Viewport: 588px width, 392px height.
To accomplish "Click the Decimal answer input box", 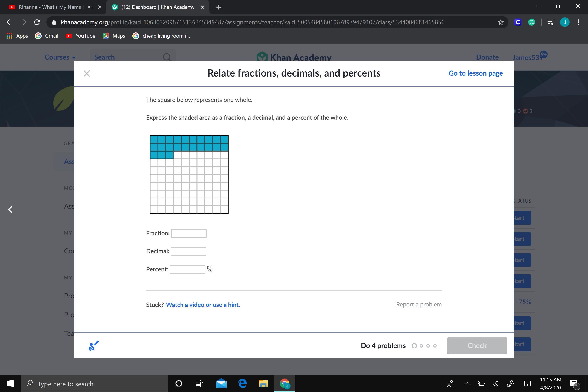I will [x=188, y=251].
